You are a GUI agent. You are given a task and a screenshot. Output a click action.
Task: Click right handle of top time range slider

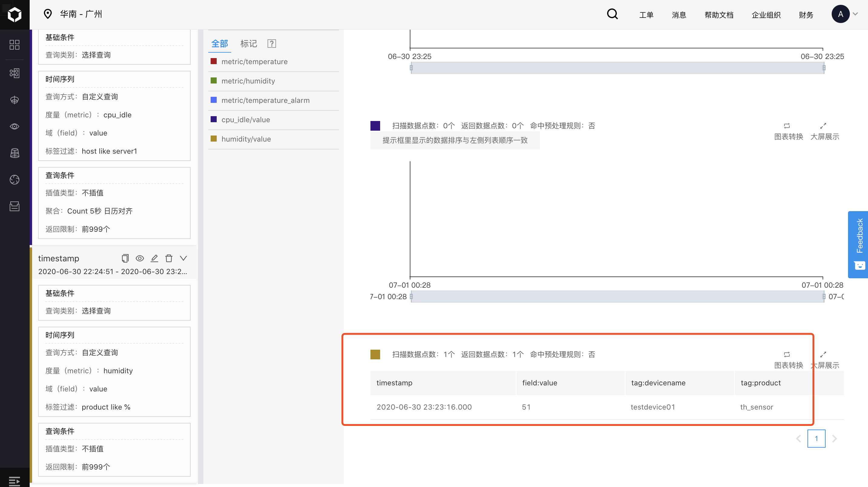point(824,68)
